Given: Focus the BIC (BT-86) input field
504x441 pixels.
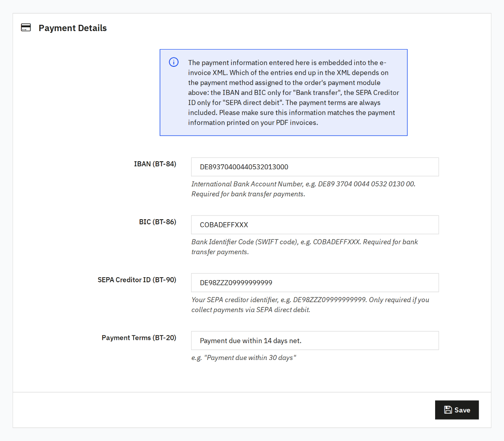Looking at the screenshot, I should pos(315,225).
